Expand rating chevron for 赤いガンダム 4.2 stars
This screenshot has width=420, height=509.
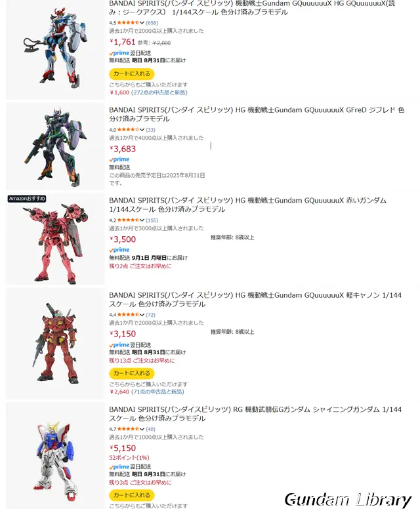(142, 220)
